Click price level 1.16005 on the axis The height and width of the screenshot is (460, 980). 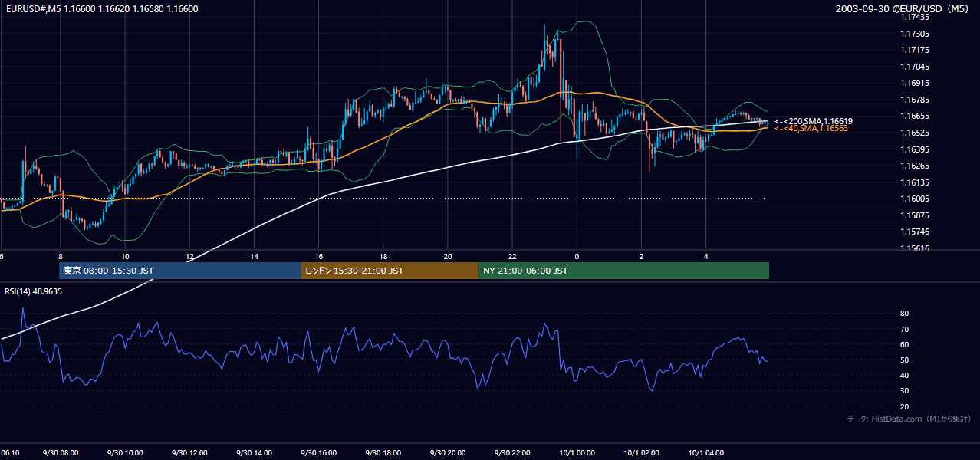[914, 199]
